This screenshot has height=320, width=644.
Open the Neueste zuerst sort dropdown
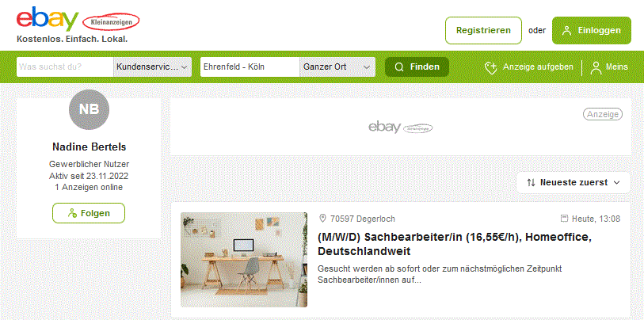point(574,183)
